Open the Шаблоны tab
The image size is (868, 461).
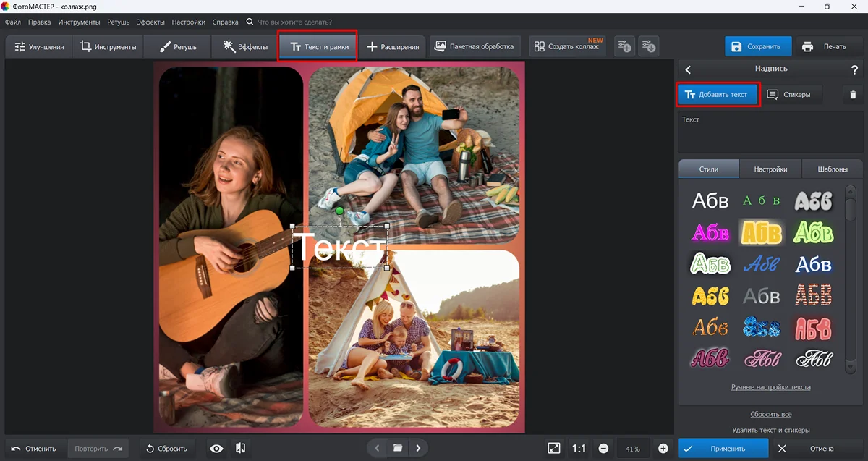click(833, 169)
